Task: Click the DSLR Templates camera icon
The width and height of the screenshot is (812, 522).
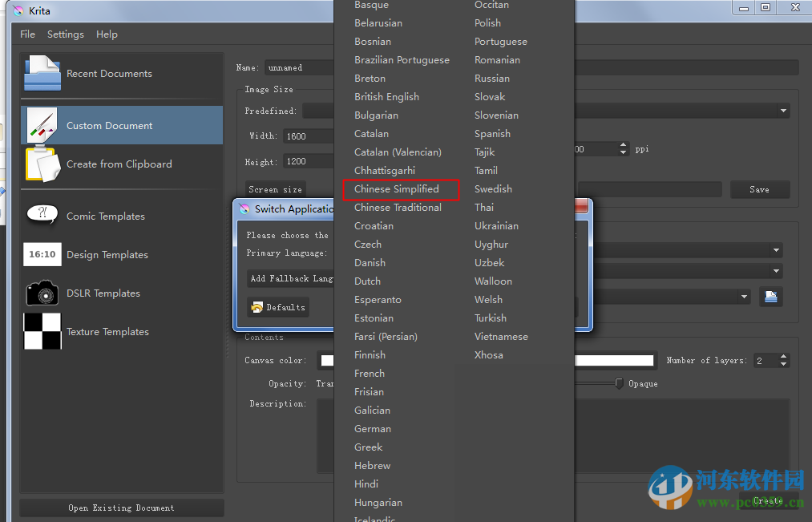Action: 42,293
